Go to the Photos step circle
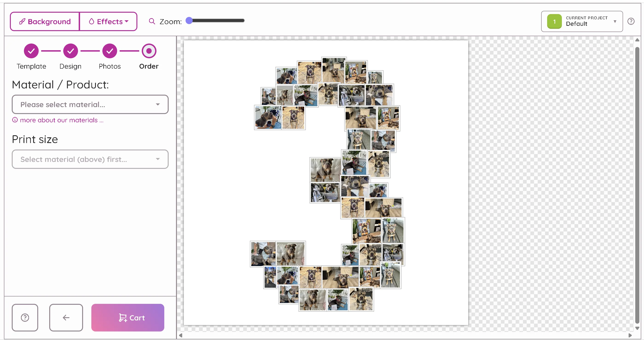644x340 pixels. pyautogui.click(x=110, y=51)
